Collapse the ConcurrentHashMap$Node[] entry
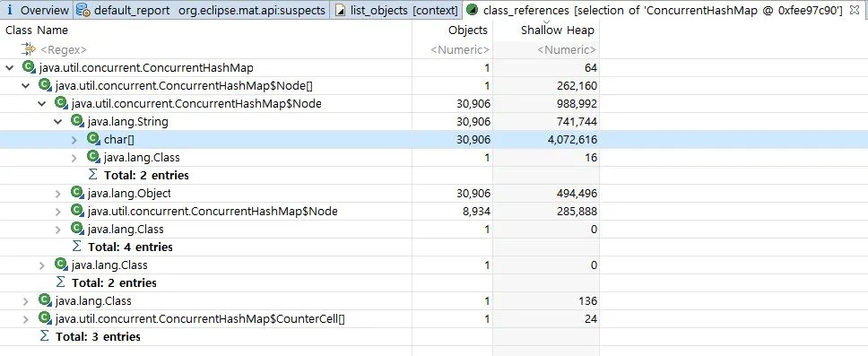The width and height of the screenshot is (868, 356). tap(25, 86)
